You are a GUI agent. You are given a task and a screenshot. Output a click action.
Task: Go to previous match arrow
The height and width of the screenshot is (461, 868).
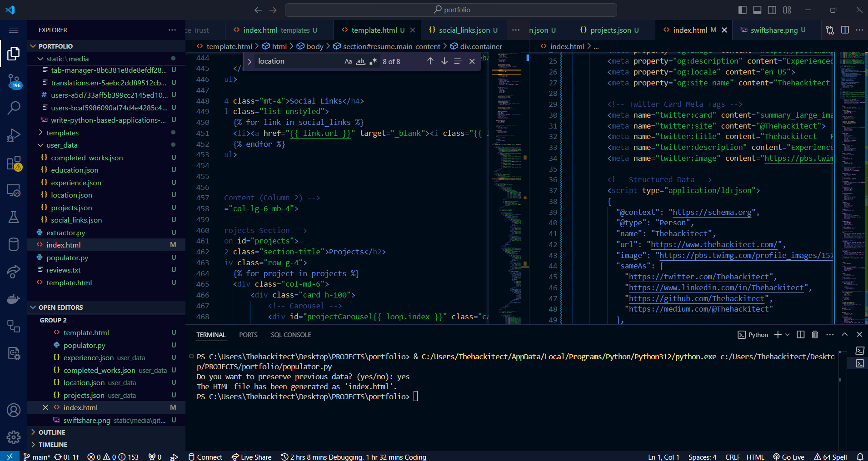[x=430, y=61]
